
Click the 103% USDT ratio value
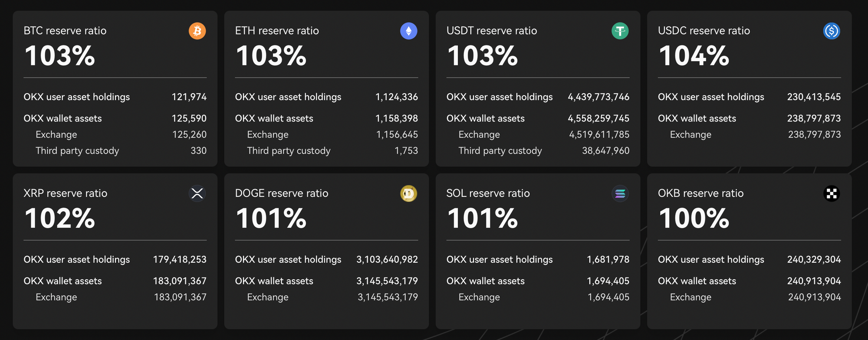[x=483, y=56]
